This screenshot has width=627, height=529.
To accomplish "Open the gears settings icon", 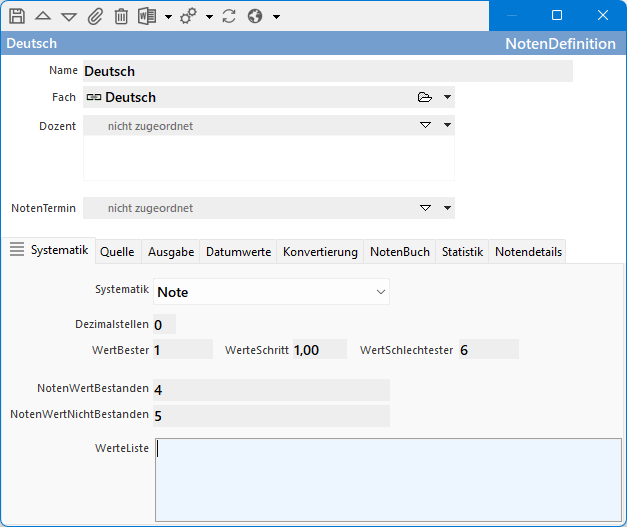I will tap(188, 16).
